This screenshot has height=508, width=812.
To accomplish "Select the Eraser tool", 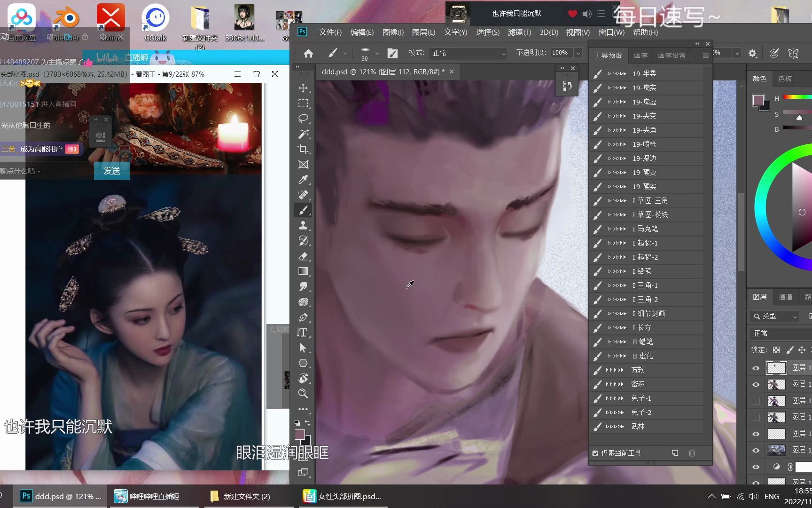I will pyautogui.click(x=303, y=256).
